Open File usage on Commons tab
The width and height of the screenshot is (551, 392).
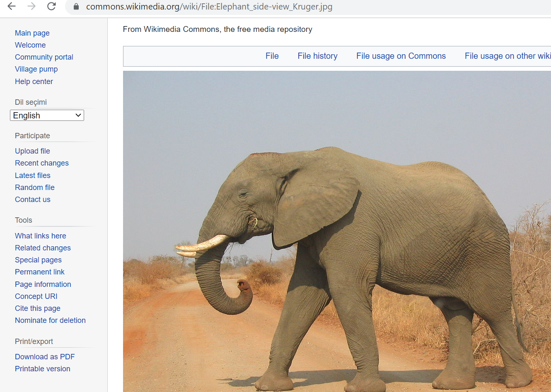pos(401,56)
